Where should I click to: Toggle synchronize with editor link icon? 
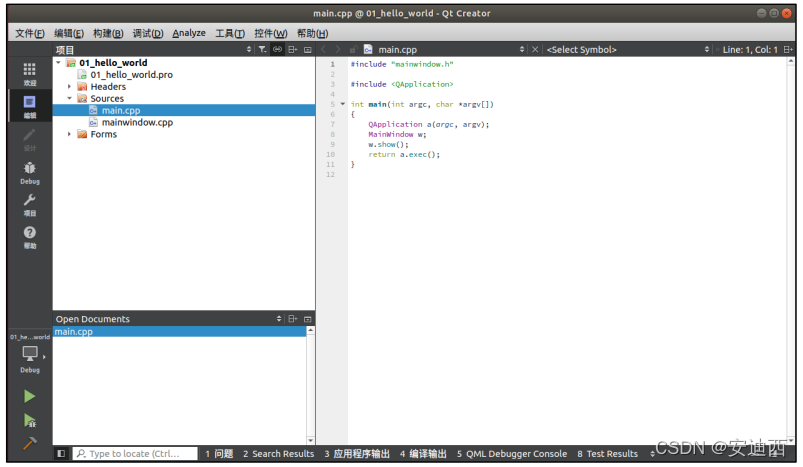point(277,49)
